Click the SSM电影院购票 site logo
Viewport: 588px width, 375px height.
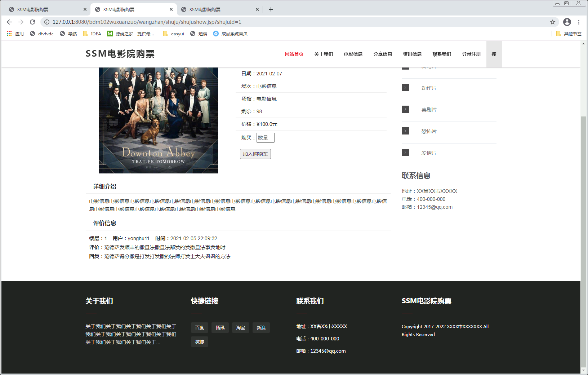(x=120, y=54)
